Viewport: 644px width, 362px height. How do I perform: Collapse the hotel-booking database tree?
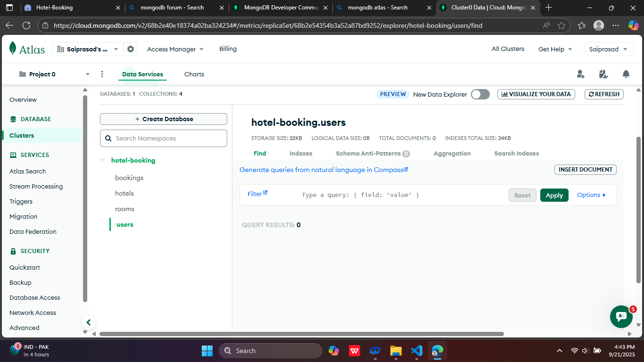103,160
